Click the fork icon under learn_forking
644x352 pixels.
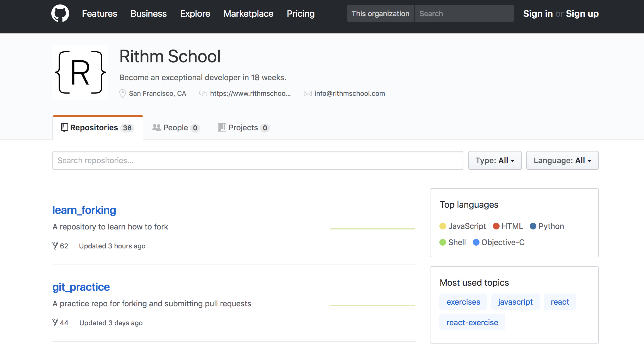click(55, 246)
